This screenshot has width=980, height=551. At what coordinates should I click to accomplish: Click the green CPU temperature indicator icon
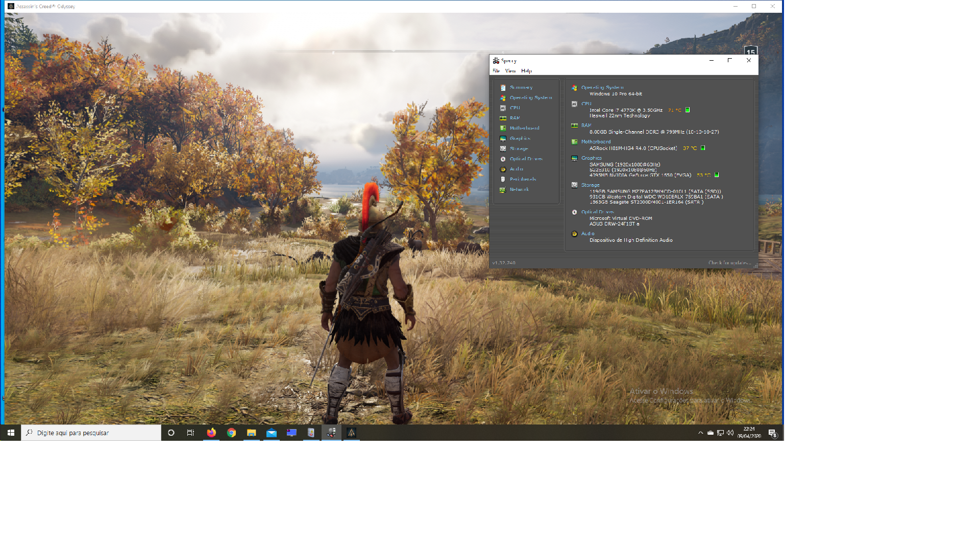point(688,110)
